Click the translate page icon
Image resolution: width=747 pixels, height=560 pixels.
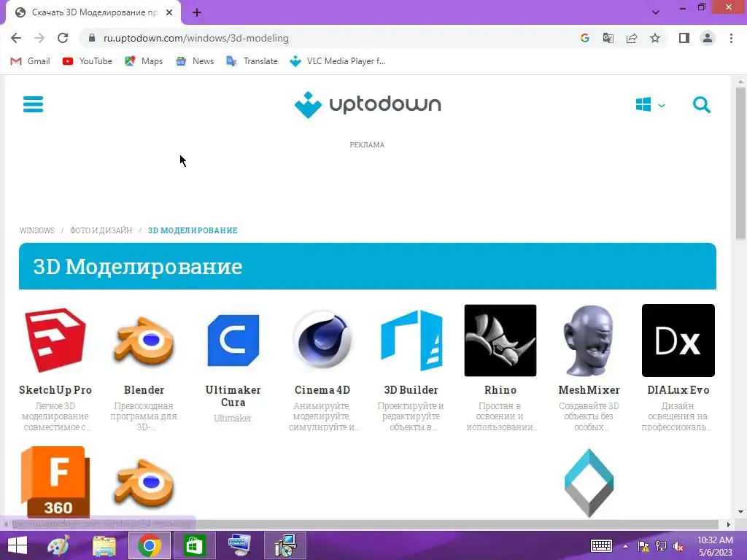(608, 38)
